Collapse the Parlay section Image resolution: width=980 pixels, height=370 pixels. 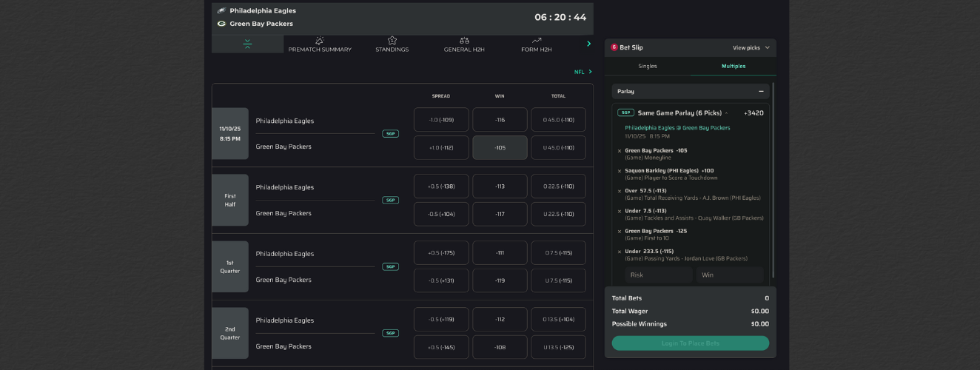click(x=761, y=92)
